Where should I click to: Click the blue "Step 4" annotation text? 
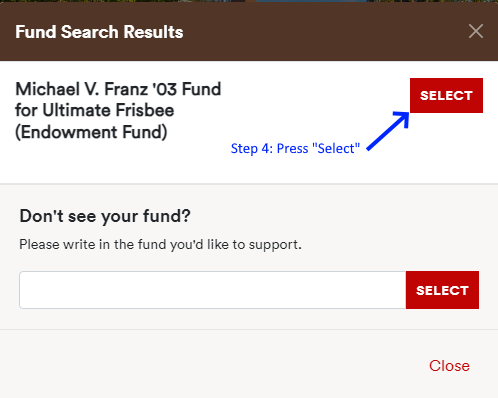tap(295, 148)
